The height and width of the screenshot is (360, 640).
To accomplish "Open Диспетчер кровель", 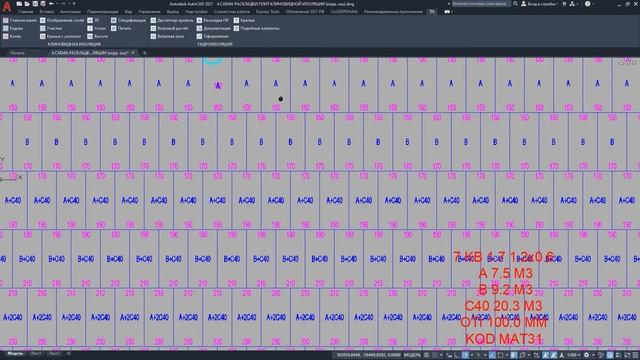I will coord(172,20).
